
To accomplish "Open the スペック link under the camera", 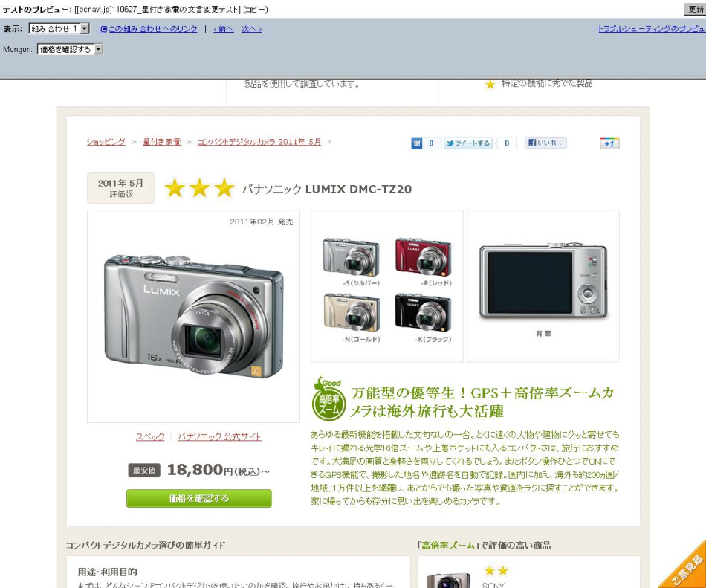I will [x=150, y=436].
